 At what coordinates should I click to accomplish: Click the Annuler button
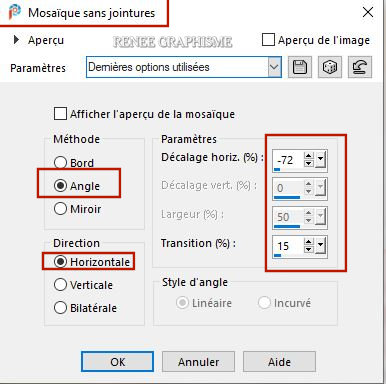point(198,362)
